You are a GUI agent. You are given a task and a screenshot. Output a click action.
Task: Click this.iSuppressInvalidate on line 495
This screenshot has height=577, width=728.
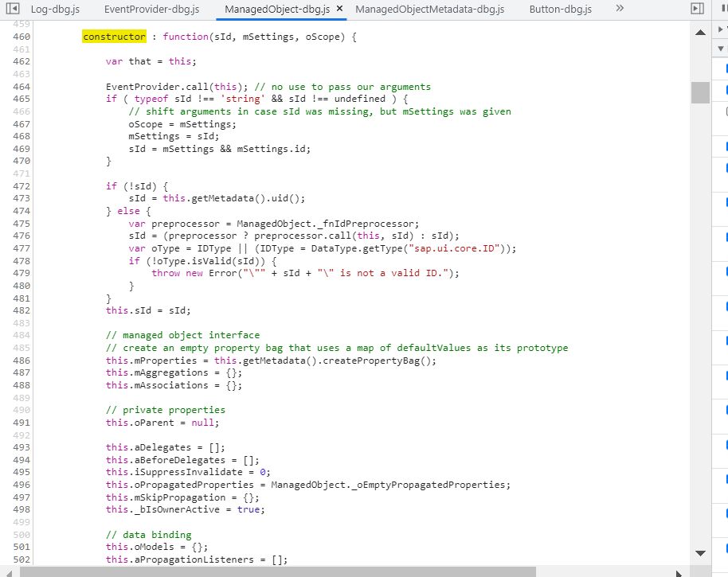[174, 472]
